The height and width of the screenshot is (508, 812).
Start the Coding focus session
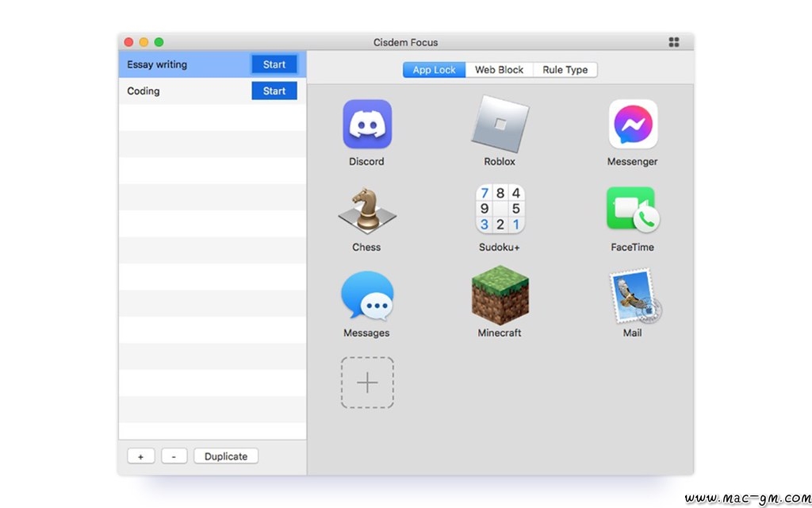tap(274, 90)
